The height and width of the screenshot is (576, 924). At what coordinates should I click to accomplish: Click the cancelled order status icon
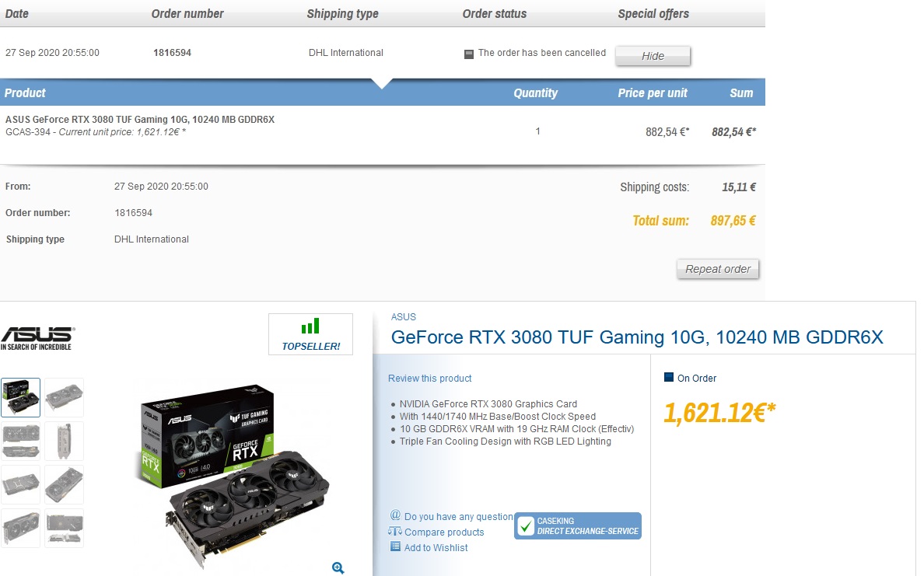coord(469,54)
